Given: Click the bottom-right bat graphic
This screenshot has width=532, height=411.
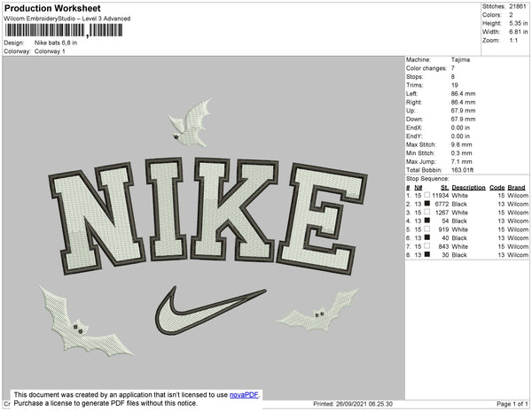Looking at the screenshot, I should pyautogui.click(x=318, y=311).
